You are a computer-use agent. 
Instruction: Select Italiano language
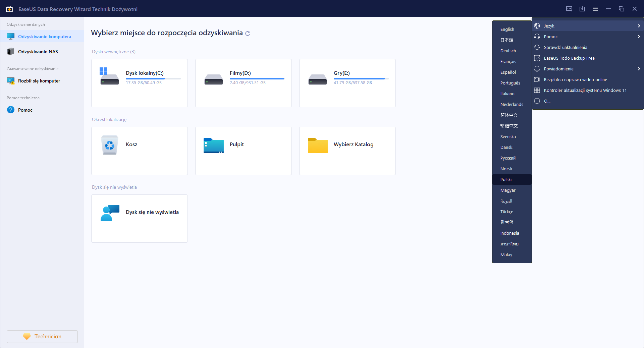pos(512,94)
